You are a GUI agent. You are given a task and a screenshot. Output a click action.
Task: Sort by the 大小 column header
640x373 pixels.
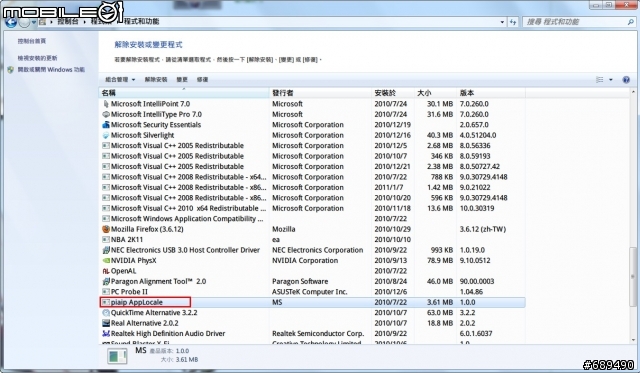click(x=435, y=93)
